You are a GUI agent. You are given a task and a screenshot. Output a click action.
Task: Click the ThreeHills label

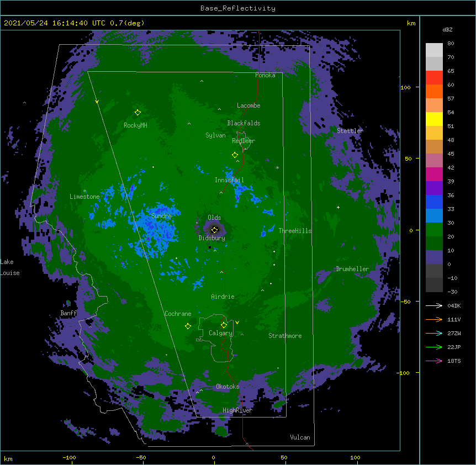295,231
